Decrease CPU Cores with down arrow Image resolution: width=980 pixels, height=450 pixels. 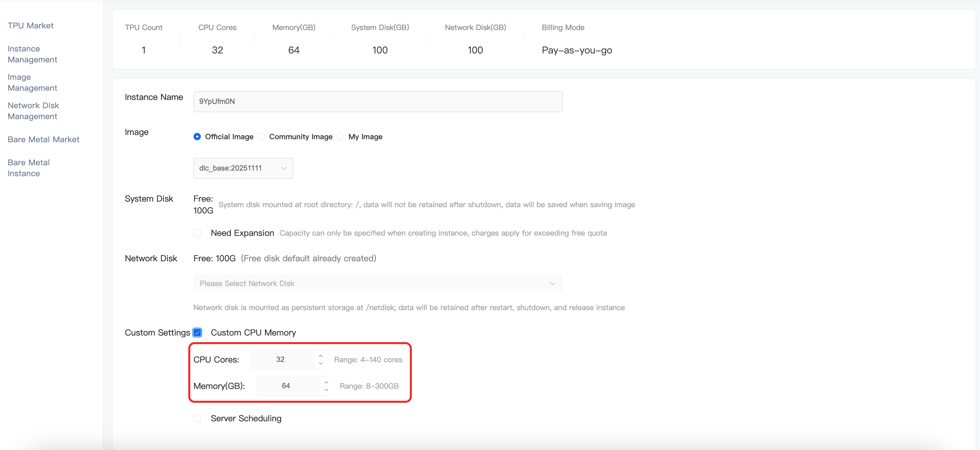click(321, 364)
